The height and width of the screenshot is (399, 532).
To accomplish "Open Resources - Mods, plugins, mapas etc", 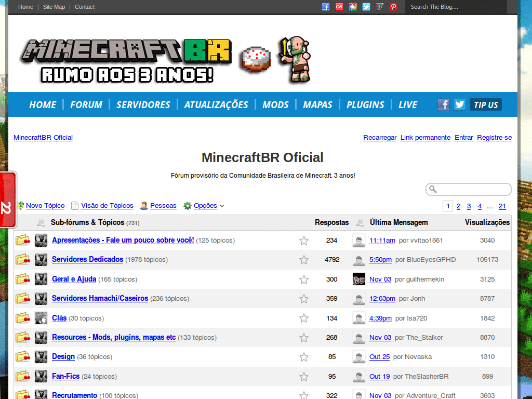I will 114,337.
